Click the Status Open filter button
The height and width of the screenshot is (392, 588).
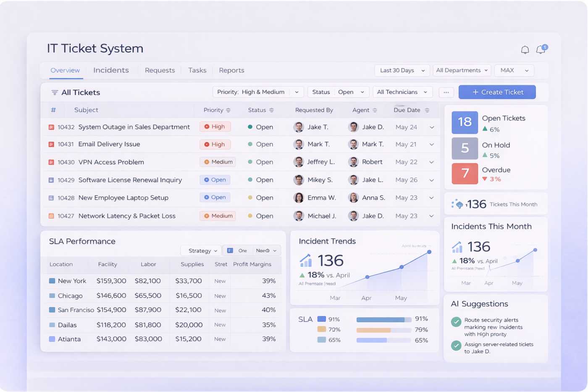[x=338, y=92]
